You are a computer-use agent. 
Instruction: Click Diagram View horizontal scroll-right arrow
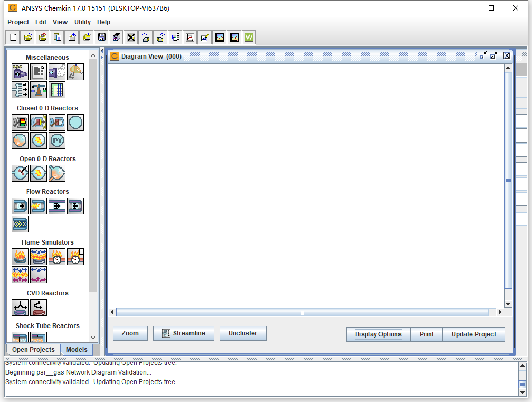(x=500, y=312)
